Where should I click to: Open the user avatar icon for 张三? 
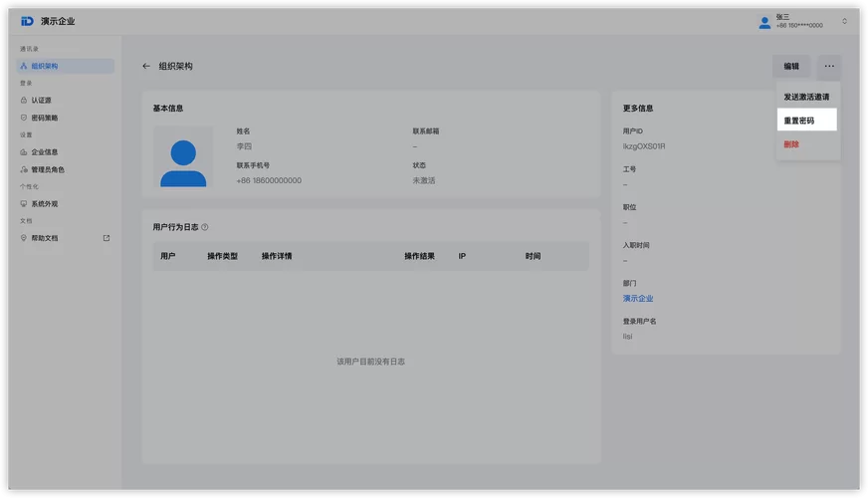(x=764, y=22)
